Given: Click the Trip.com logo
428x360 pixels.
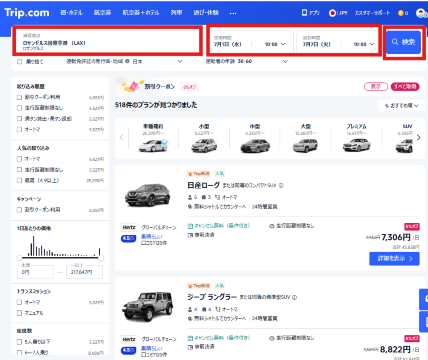Looking at the screenshot, I should point(27,13).
